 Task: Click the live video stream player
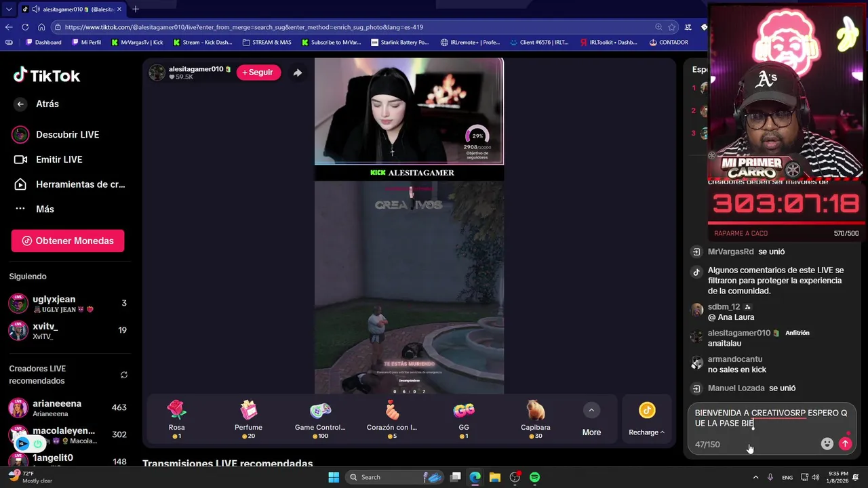coord(409,226)
